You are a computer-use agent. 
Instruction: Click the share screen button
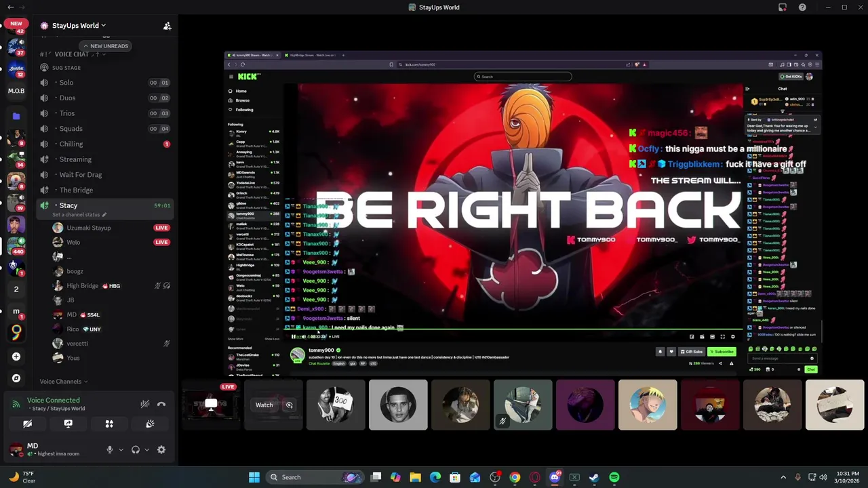(x=68, y=424)
